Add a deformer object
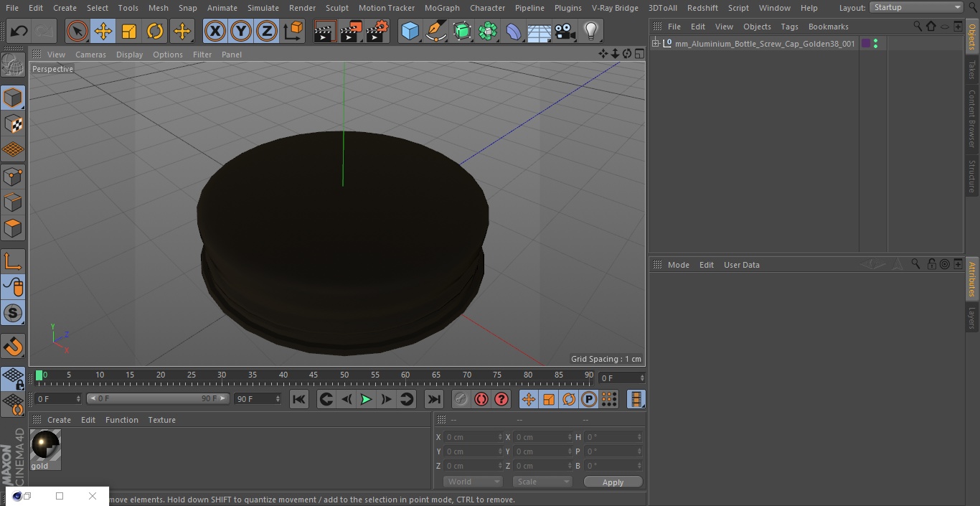 (x=514, y=32)
